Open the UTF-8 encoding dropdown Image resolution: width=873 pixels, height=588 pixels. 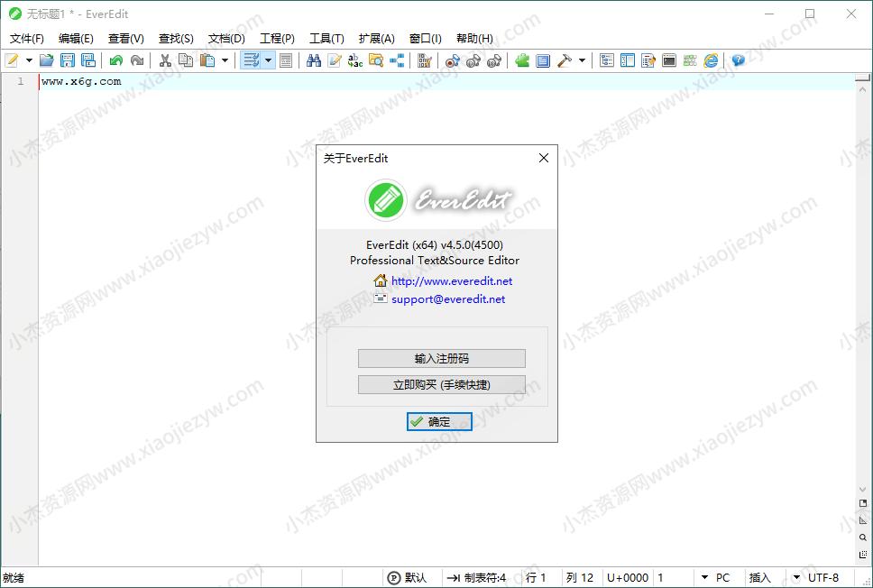click(815, 578)
